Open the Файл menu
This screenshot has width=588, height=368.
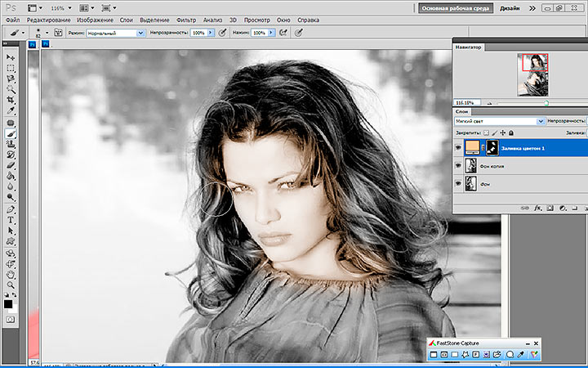point(12,20)
